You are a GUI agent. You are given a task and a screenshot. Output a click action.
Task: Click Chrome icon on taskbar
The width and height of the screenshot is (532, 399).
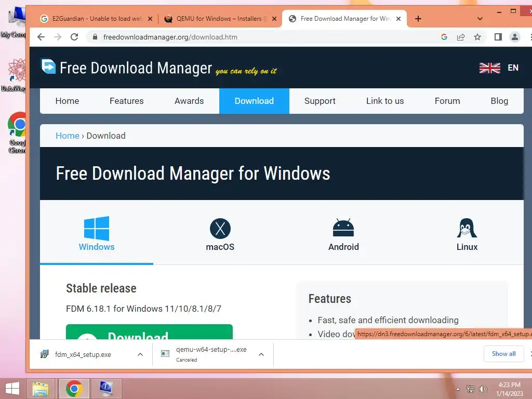coord(74,389)
